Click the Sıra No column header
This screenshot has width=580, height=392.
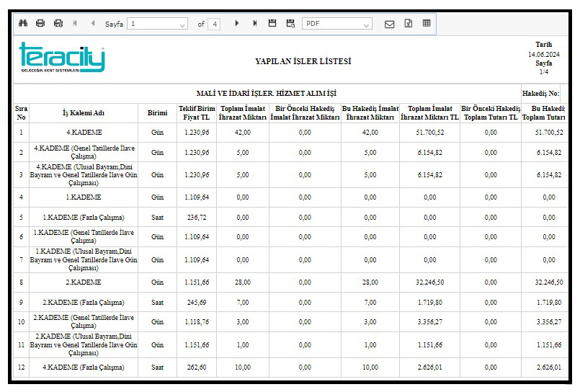click(21, 113)
